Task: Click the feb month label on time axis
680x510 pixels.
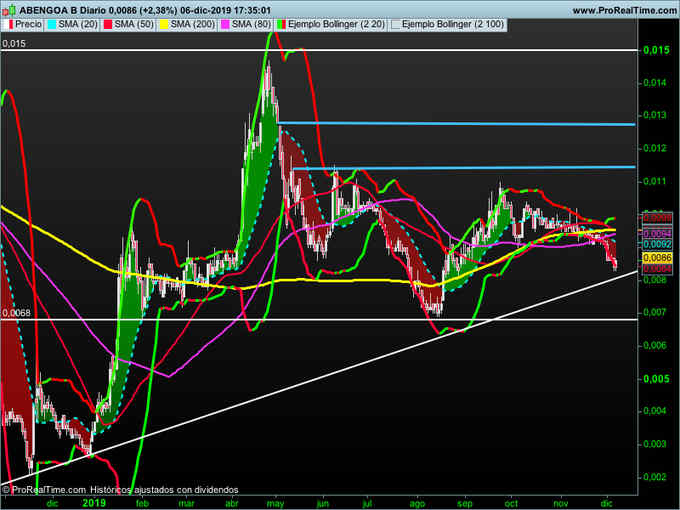Action: [x=142, y=503]
